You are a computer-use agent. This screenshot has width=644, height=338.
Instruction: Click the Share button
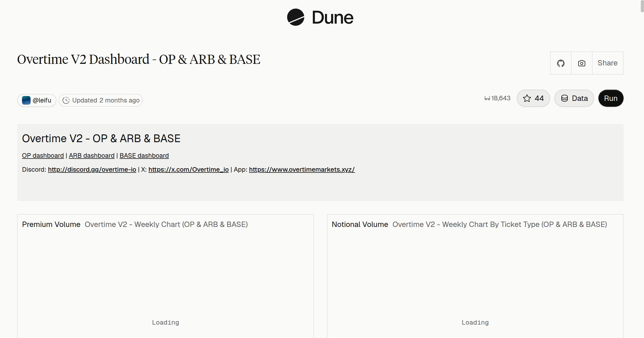point(608,63)
